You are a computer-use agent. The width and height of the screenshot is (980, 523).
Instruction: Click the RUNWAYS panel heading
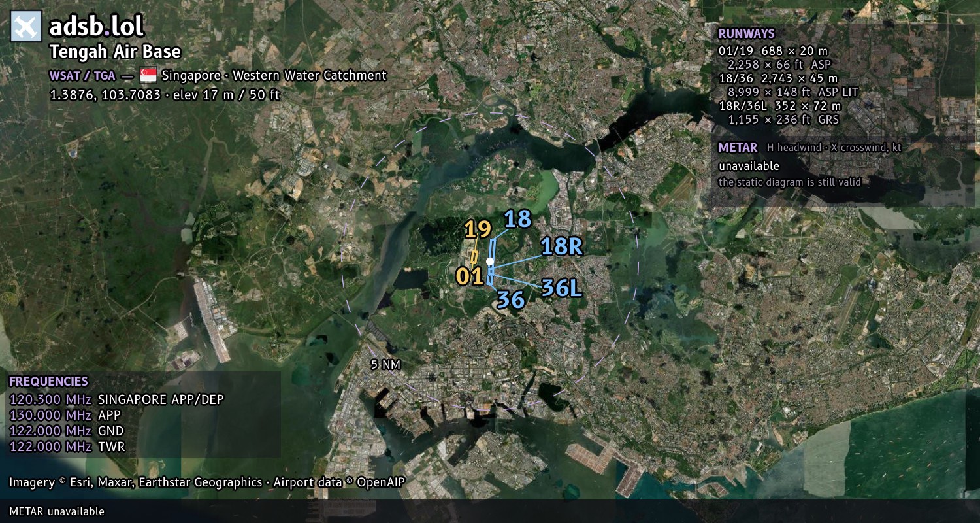pos(746,34)
